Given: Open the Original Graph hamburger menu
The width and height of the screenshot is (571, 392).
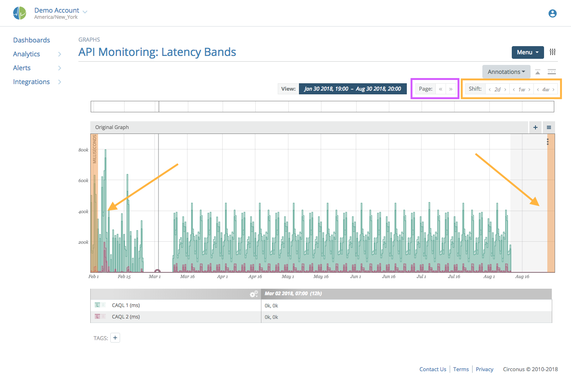Looking at the screenshot, I should pos(549,127).
